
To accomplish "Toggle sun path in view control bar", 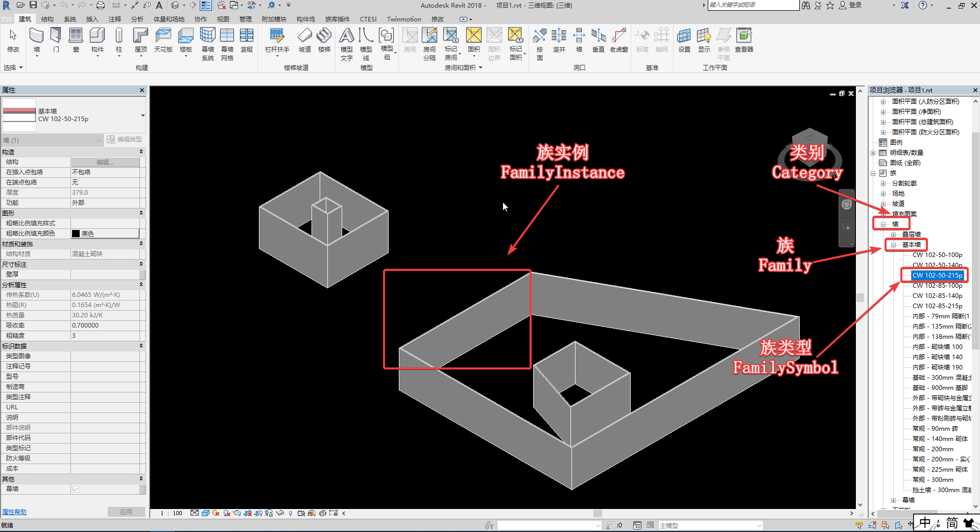I will [x=216, y=513].
